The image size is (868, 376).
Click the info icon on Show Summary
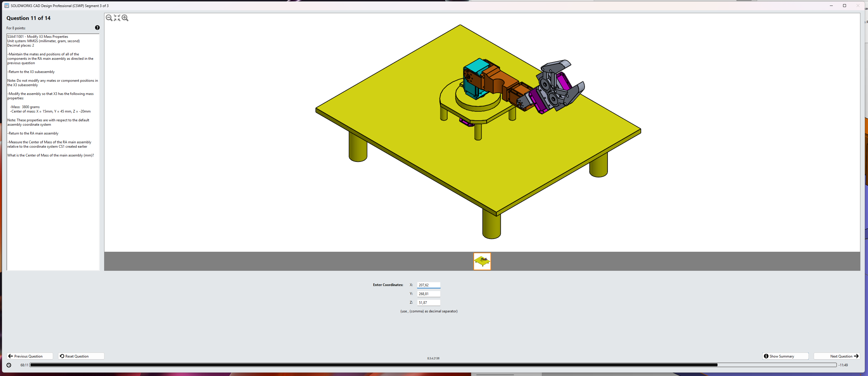[x=766, y=356]
